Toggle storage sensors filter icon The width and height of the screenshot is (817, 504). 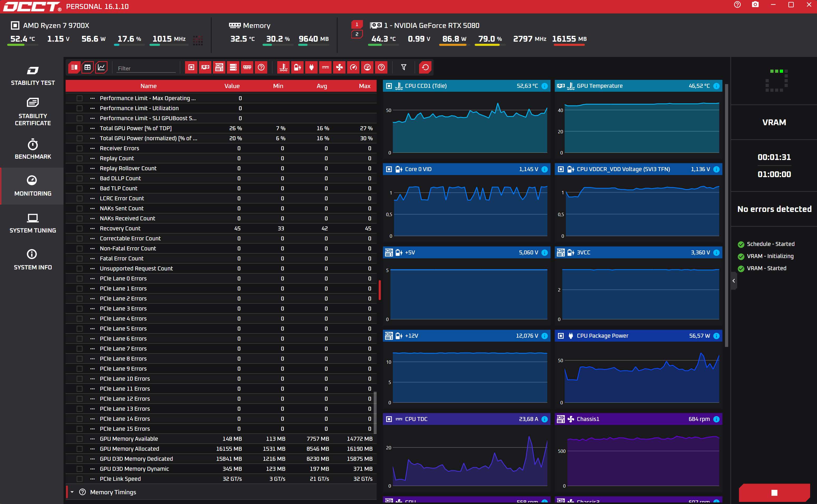(233, 67)
